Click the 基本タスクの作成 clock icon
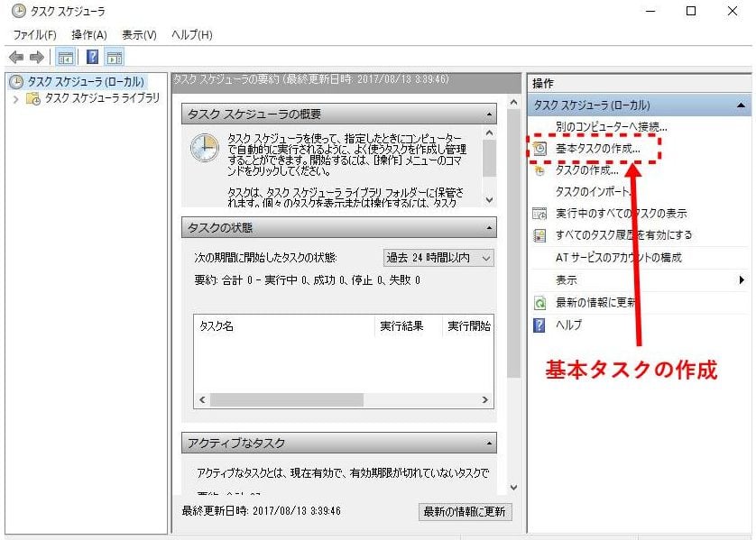Image resolution: width=756 pixels, height=540 pixels. point(540,148)
